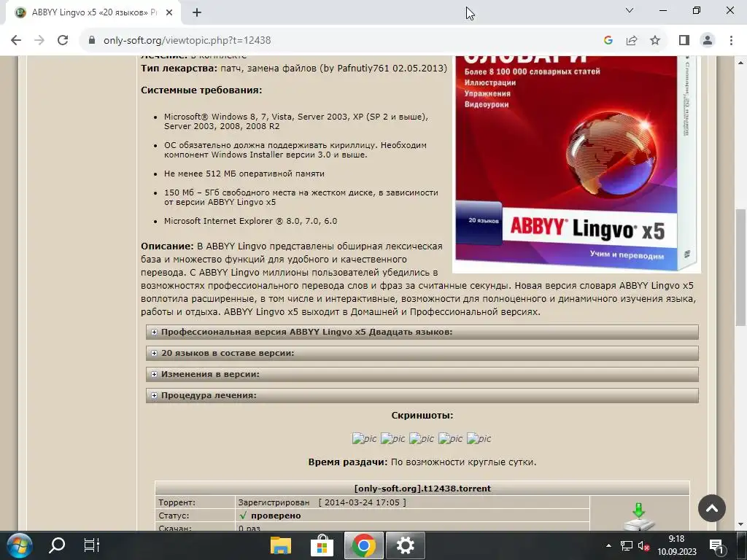
Task: Open the notification center icon
Action: tap(716, 546)
